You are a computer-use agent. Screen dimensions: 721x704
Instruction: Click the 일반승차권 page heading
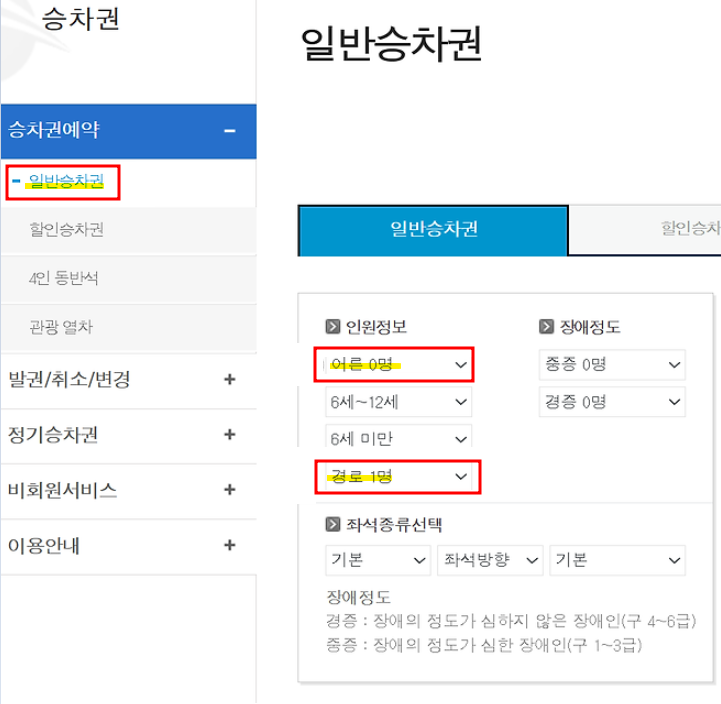point(391,44)
